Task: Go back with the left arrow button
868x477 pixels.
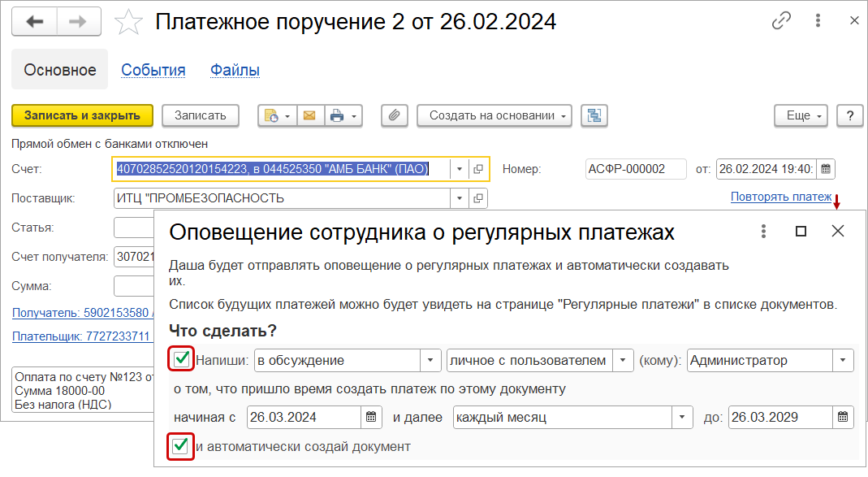Action: 34,22
